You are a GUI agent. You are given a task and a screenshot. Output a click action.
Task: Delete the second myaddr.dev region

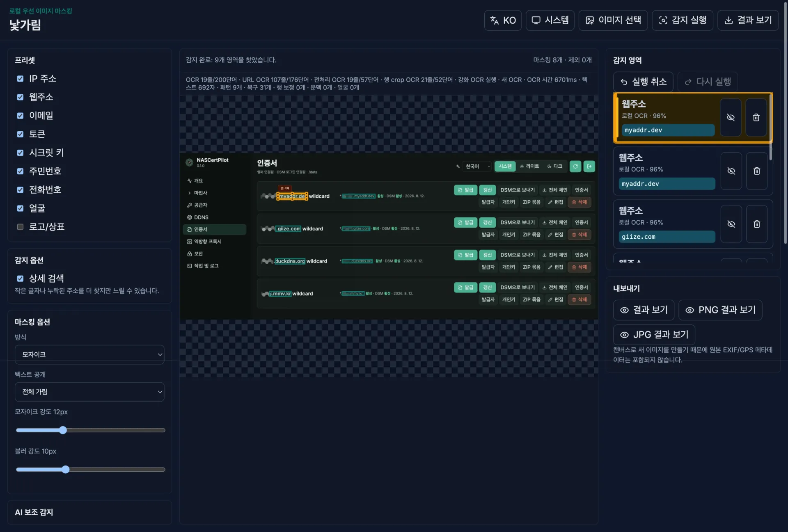756,171
